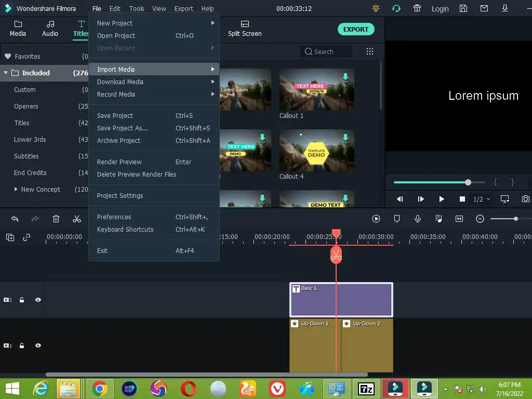
Task: Expand the New Project submenu
Action: (x=154, y=23)
